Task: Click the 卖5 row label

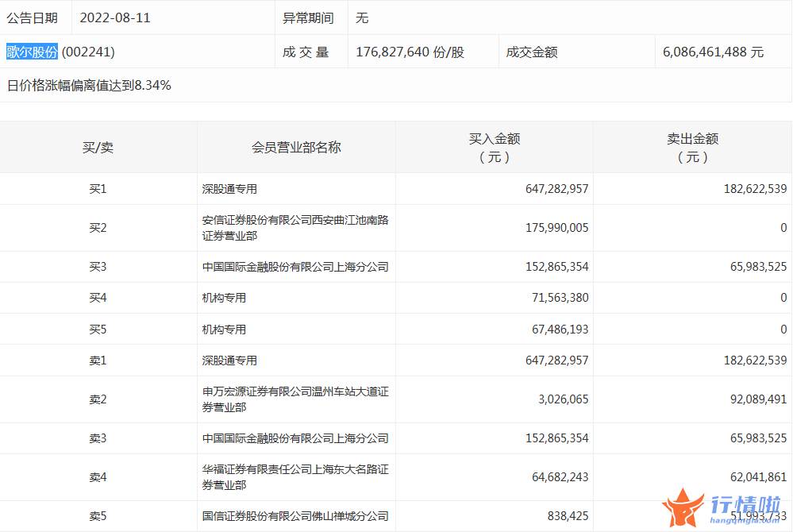Action: (98, 516)
